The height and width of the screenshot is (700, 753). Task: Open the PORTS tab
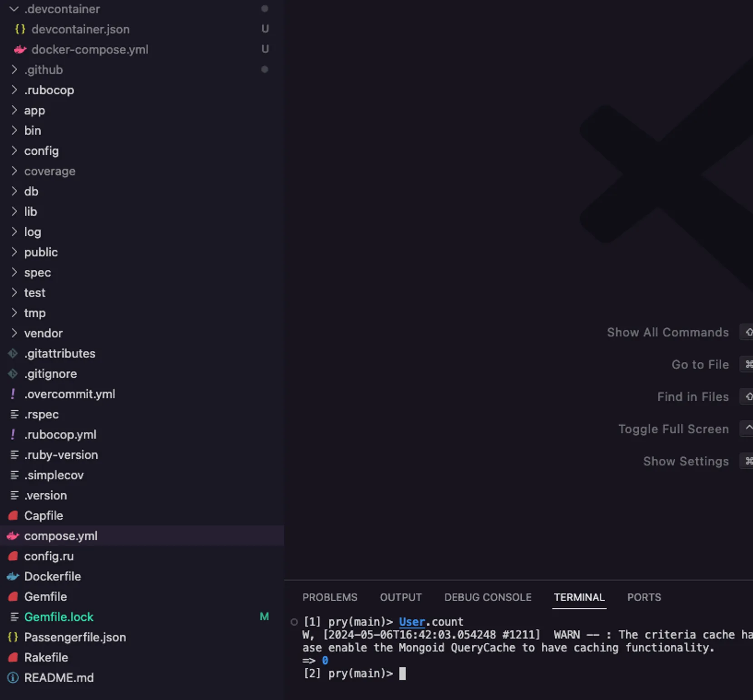(x=644, y=597)
